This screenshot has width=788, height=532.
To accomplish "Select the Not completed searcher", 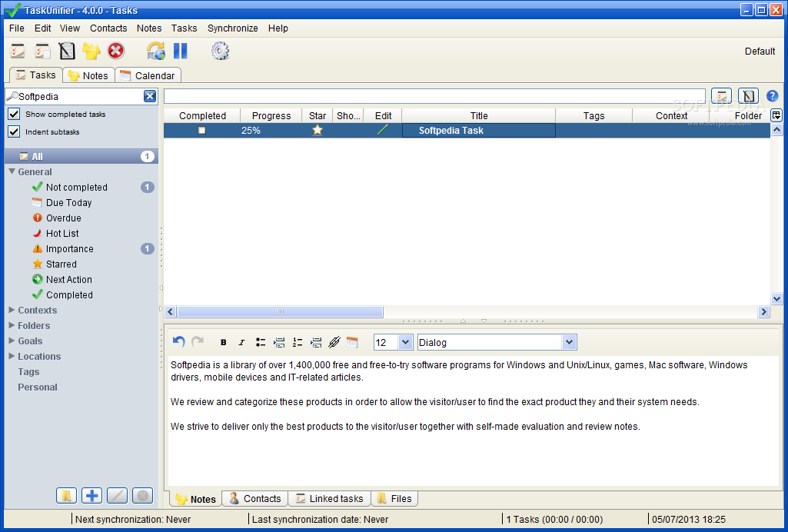I will (x=76, y=188).
